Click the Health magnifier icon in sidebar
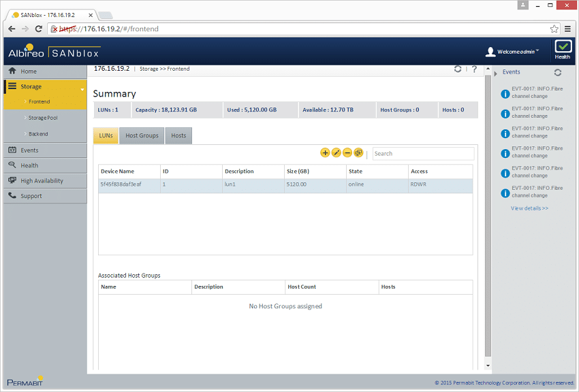This screenshot has height=392, width=579. 12,165
